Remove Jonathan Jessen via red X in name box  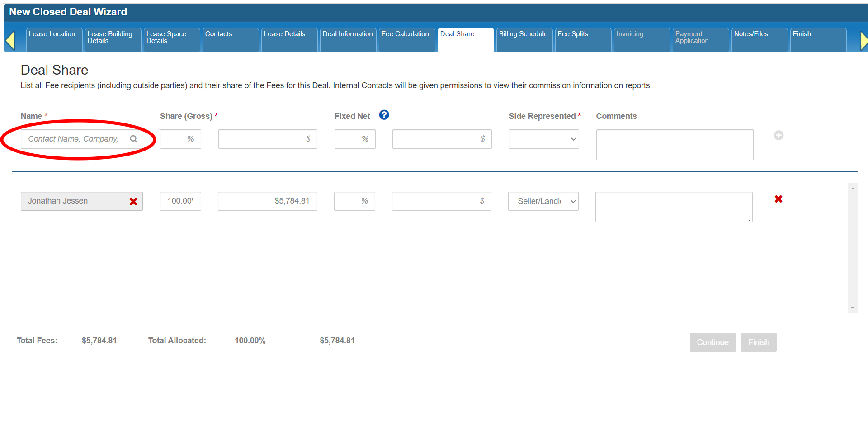(x=133, y=201)
